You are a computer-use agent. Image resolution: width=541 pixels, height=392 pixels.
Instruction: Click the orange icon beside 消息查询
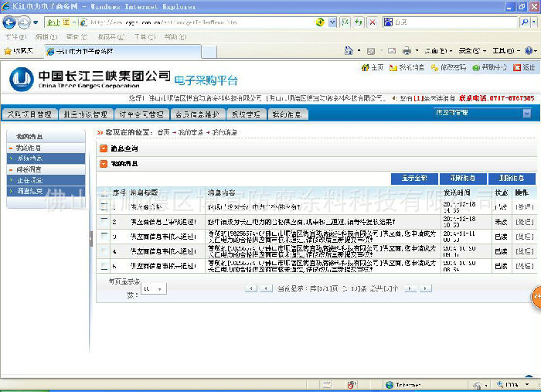pos(103,148)
